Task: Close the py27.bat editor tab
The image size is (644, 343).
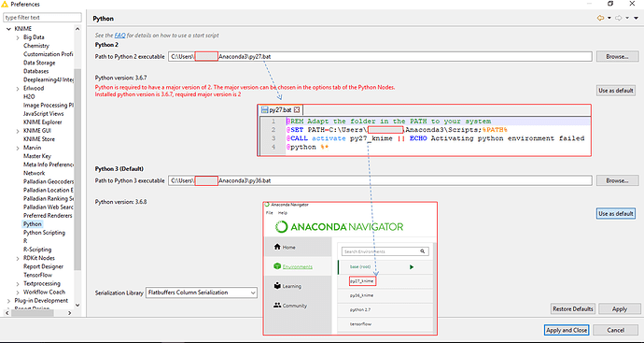Action: click(297, 109)
